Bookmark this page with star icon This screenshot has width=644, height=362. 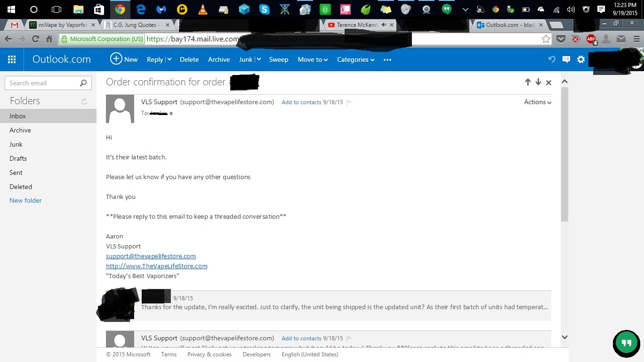click(546, 39)
